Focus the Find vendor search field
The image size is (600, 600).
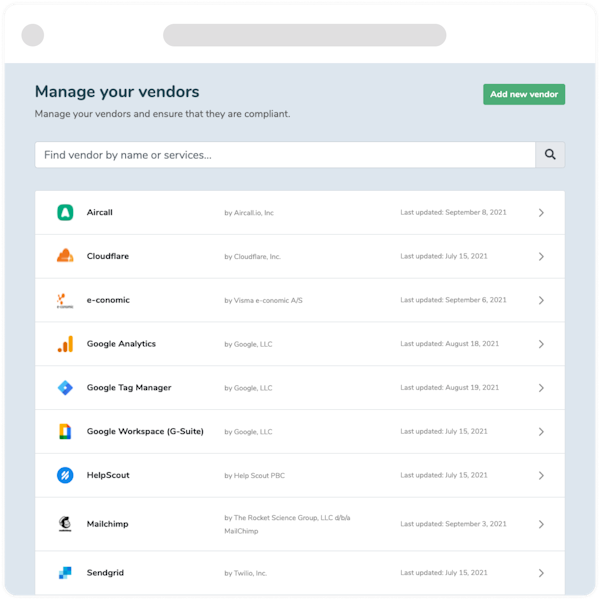(x=285, y=155)
